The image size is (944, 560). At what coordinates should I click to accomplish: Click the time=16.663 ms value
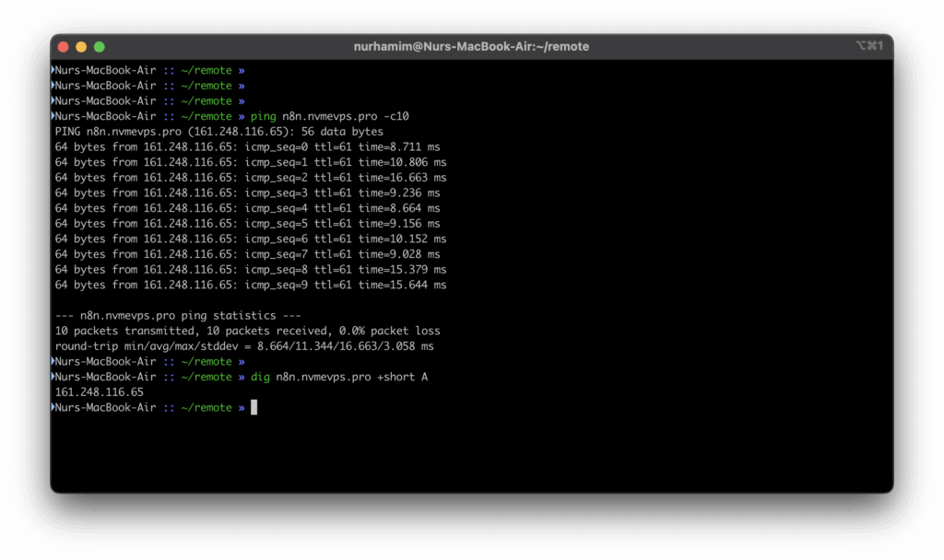click(402, 177)
